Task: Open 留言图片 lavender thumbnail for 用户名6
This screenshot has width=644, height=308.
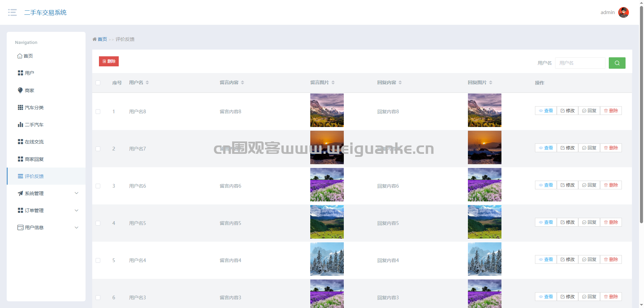Action: [x=327, y=185]
